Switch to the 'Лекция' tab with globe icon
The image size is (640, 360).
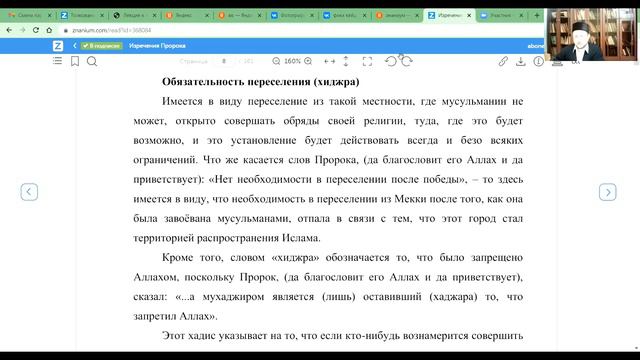point(134,15)
